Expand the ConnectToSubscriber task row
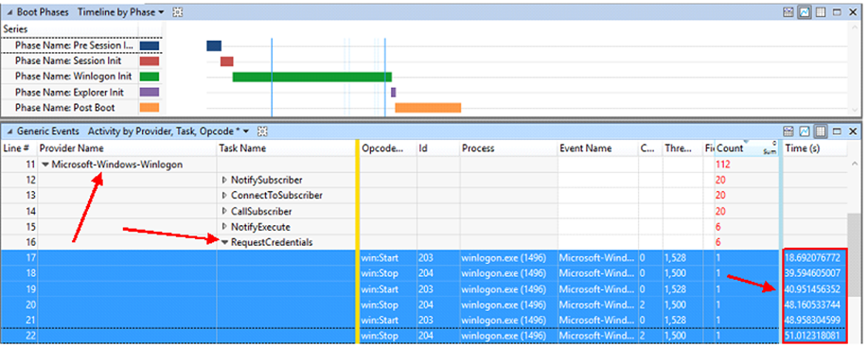 tap(224, 196)
